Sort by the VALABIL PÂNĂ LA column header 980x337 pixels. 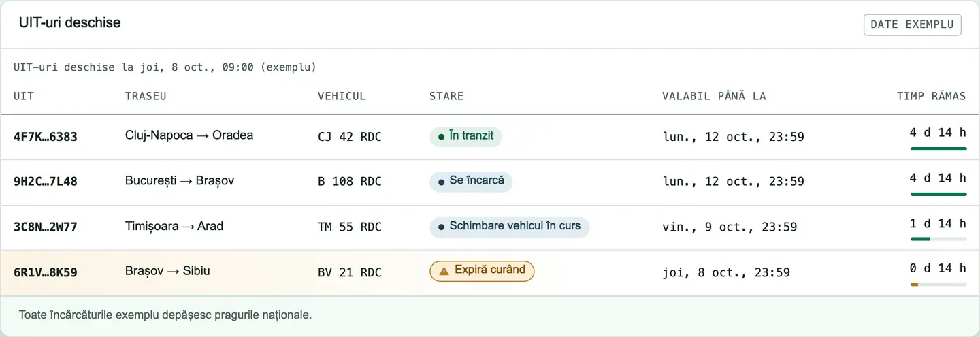point(714,96)
